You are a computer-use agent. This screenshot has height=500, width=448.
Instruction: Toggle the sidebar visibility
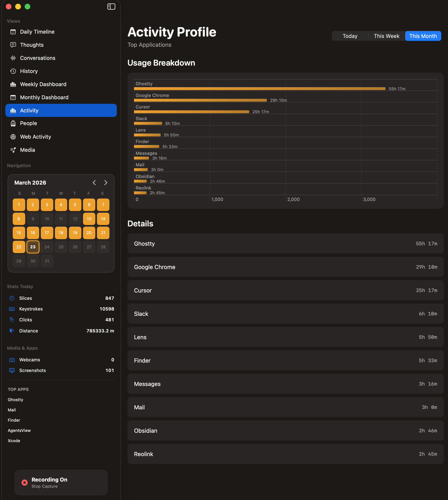[111, 6]
